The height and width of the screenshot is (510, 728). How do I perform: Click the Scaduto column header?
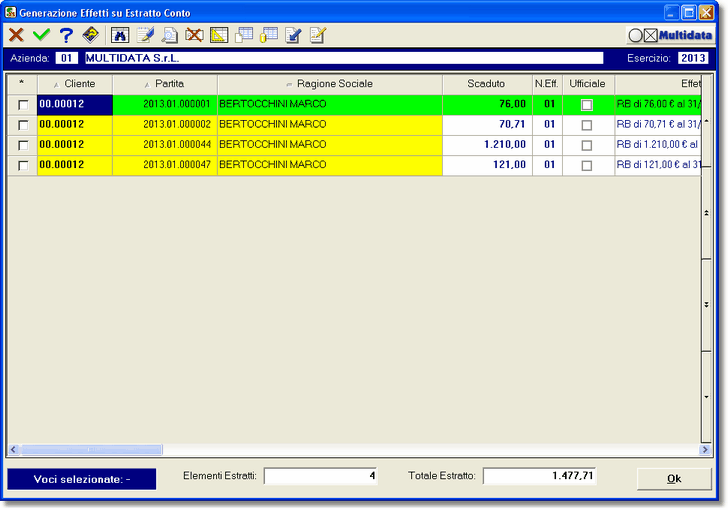tap(487, 84)
